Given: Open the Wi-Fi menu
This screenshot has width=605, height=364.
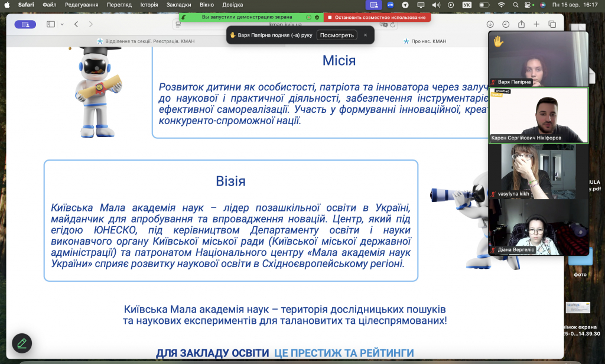Looking at the screenshot, I should (501, 5).
